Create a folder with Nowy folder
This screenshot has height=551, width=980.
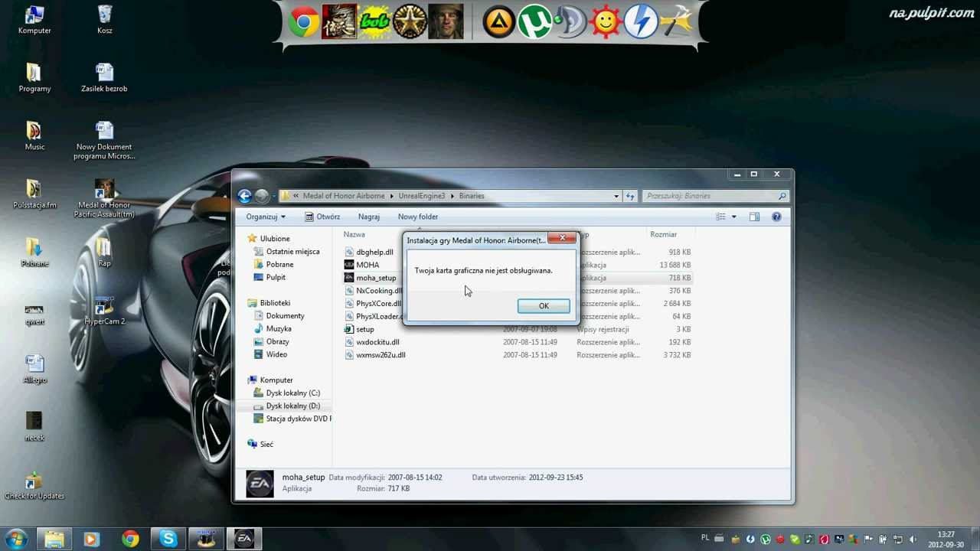(417, 217)
